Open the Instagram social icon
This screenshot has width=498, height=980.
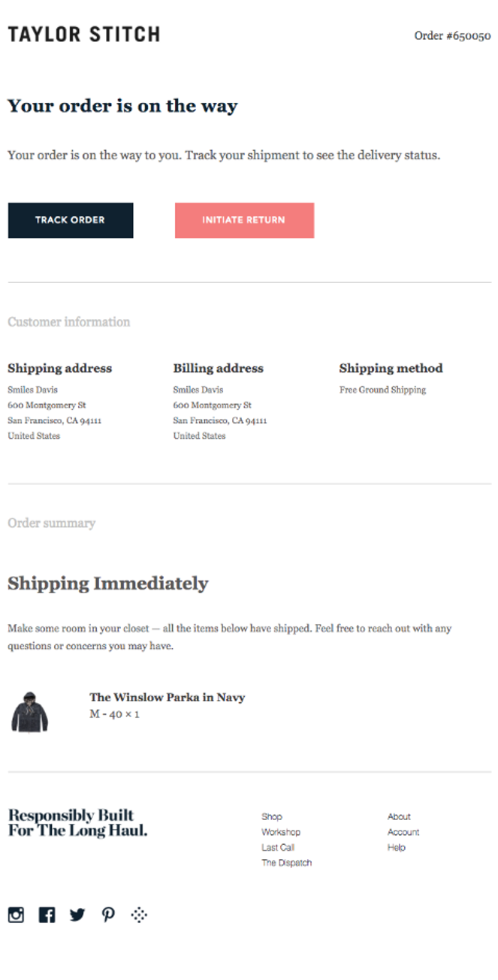[x=16, y=915]
